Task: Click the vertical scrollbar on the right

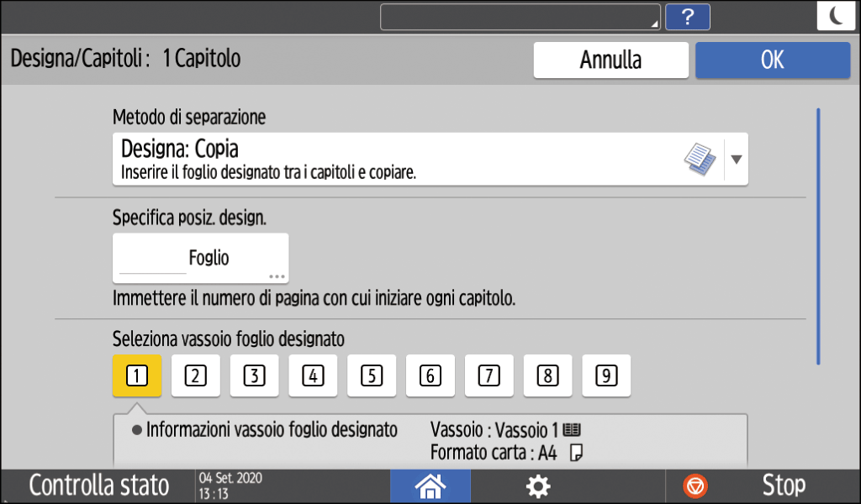Action: (x=818, y=235)
